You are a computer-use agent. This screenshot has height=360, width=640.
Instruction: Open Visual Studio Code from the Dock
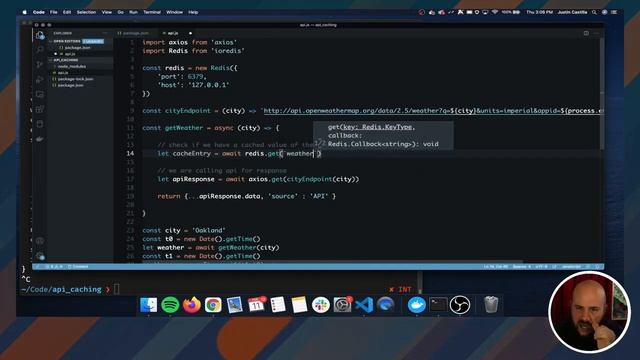(x=364, y=304)
